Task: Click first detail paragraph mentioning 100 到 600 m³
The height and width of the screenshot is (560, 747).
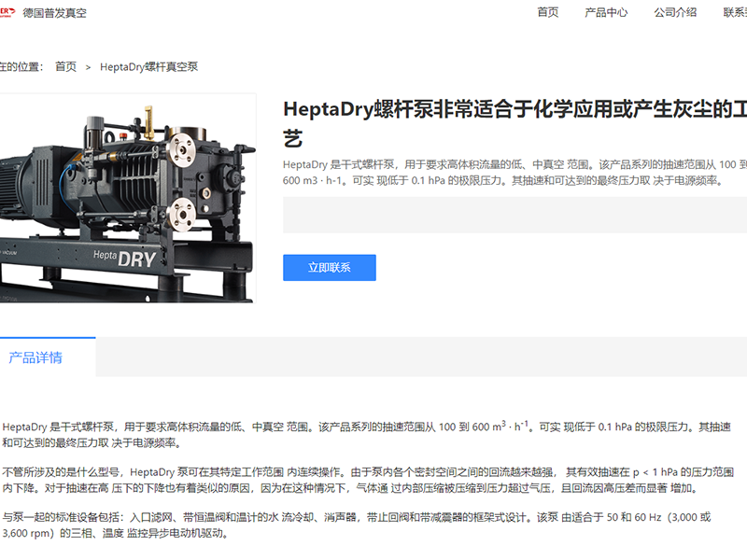Action: coord(366,434)
